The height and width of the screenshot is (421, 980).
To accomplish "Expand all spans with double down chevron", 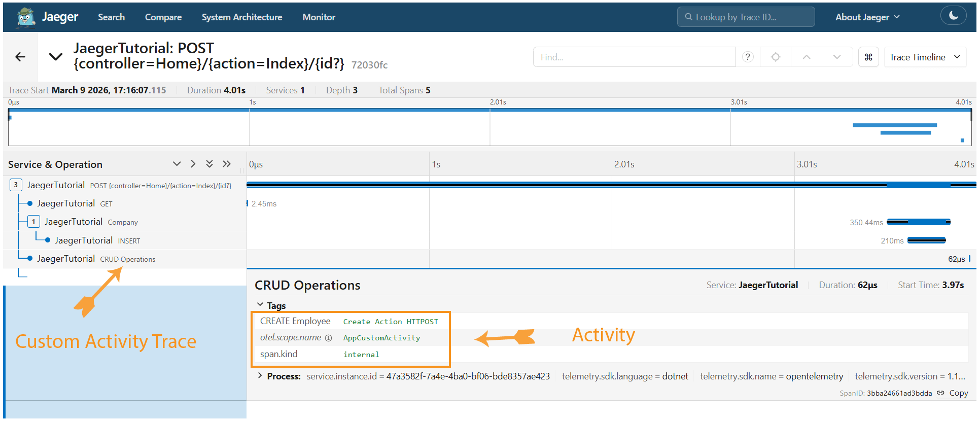I will coord(209,164).
